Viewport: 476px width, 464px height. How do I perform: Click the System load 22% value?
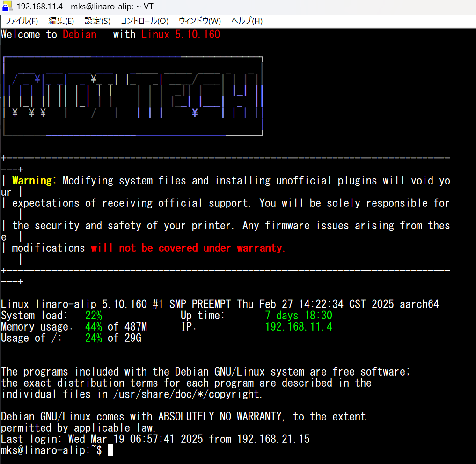click(94, 316)
